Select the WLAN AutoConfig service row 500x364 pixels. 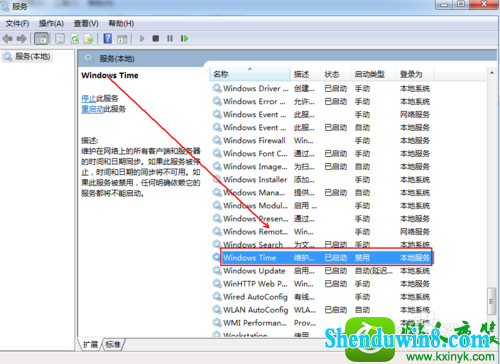pos(321,310)
